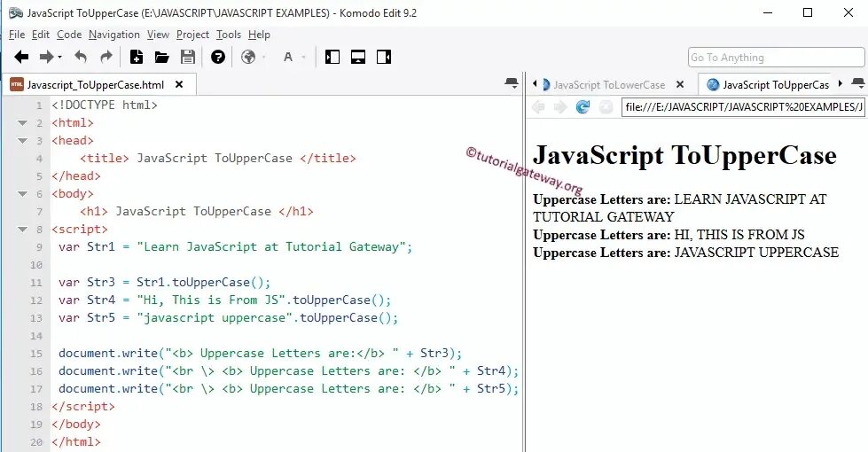Viewport: 868px width, 452px height.
Task: Switch to the JavaScript ToLowerCase preview tab
Action: [x=609, y=85]
